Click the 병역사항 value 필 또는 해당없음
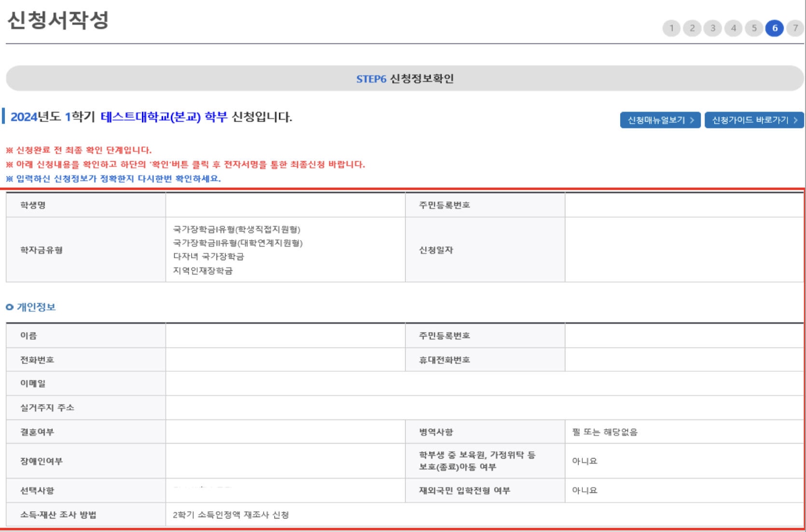Viewport: 806px width, 532px height. [605, 431]
